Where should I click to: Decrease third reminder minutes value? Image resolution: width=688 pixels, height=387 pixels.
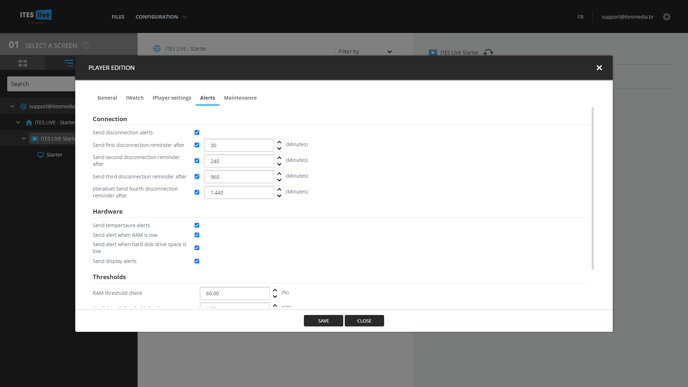[x=279, y=180]
